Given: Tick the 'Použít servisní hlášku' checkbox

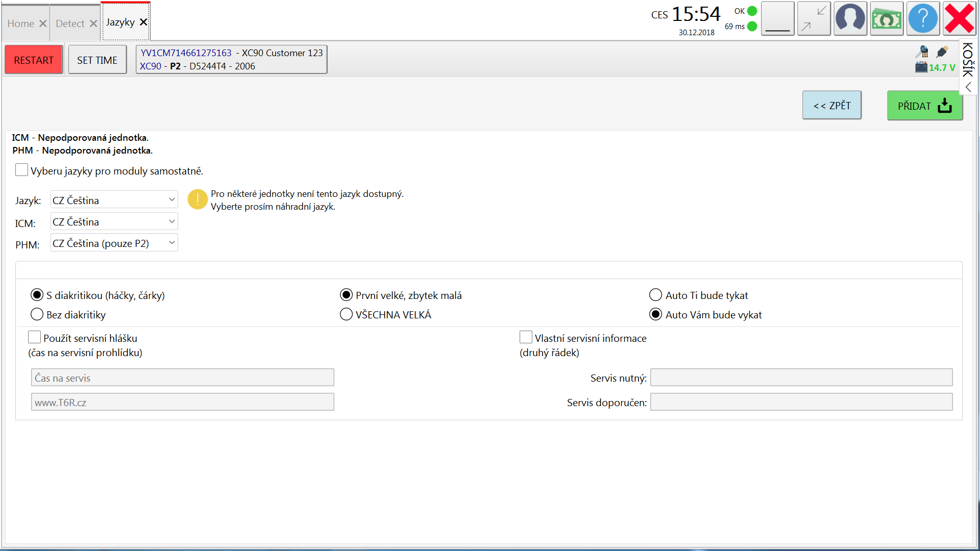Looking at the screenshot, I should pyautogui.click(x=35, y=337).
